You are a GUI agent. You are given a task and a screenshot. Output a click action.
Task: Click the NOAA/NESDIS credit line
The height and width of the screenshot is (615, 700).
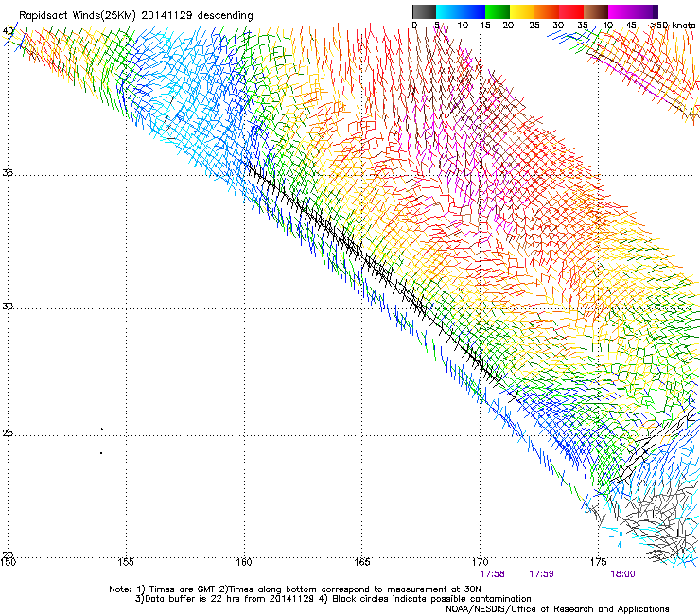coord(557,609)
